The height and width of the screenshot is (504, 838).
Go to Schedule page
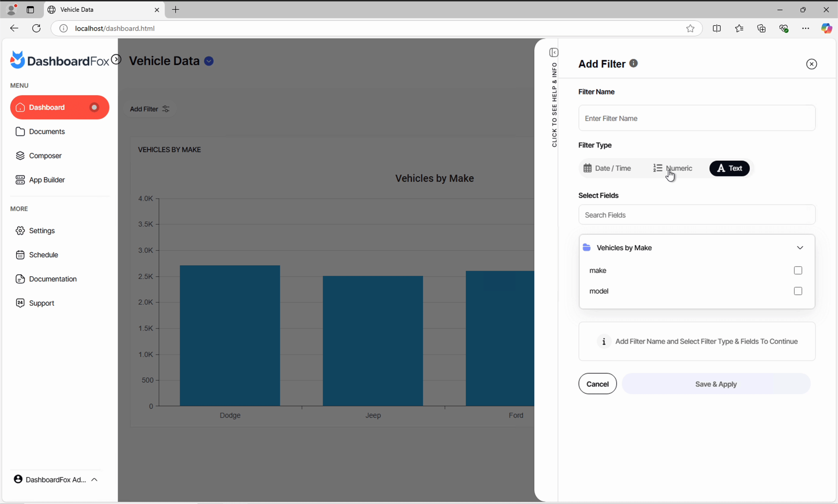pos(43,255)
